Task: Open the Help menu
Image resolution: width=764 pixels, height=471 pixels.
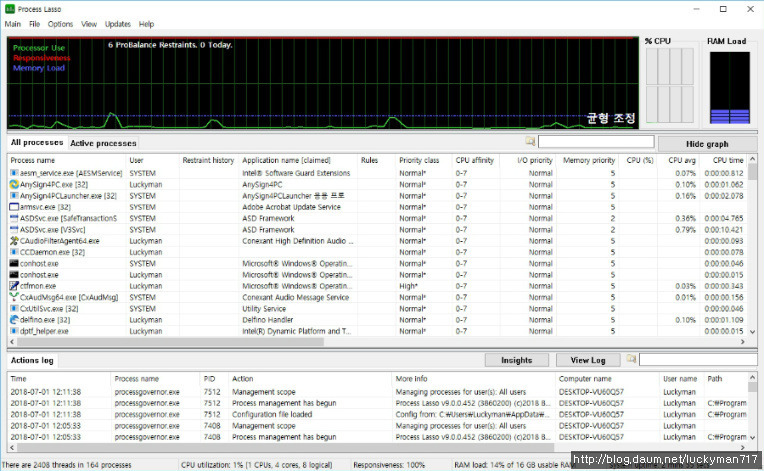Action: tap(146, 24)
